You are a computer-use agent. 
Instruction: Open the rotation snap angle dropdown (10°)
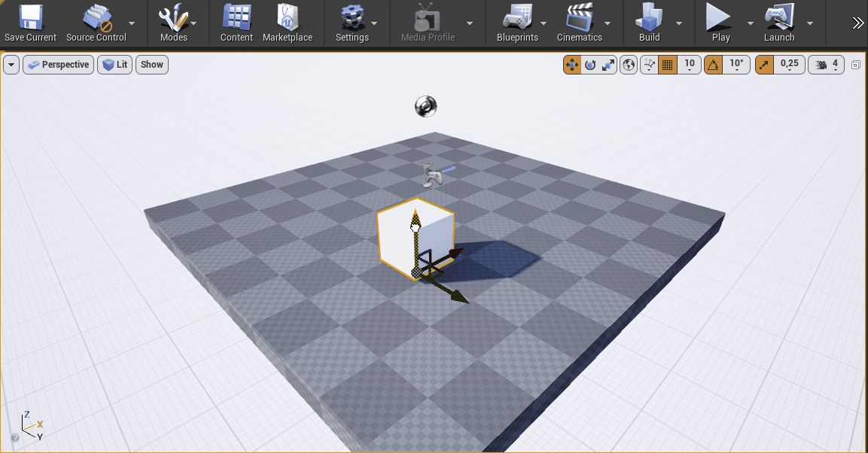736,65
